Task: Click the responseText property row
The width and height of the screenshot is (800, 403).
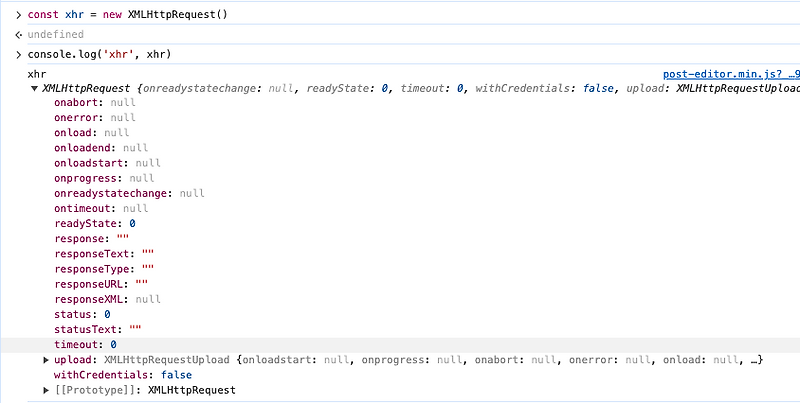Action: 104,254
